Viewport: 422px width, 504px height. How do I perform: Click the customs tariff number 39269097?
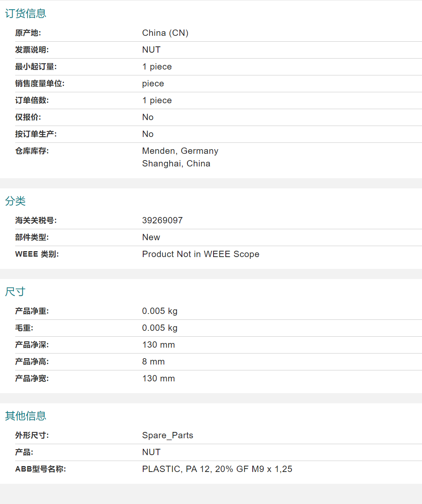coord(162,220)
